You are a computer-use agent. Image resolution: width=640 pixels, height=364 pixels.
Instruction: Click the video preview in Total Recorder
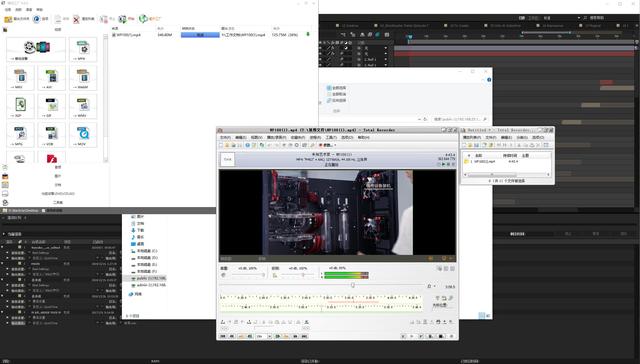(x=337, y=212)
